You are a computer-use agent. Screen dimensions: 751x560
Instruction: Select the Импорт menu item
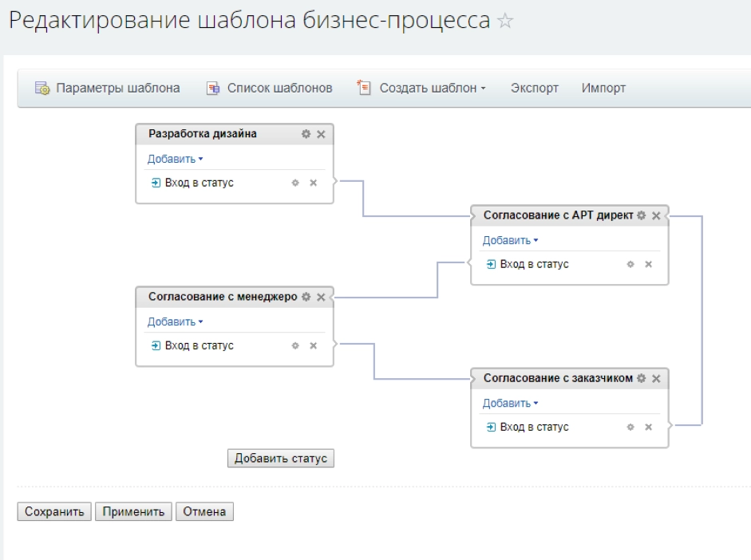[x=604, y=89]
